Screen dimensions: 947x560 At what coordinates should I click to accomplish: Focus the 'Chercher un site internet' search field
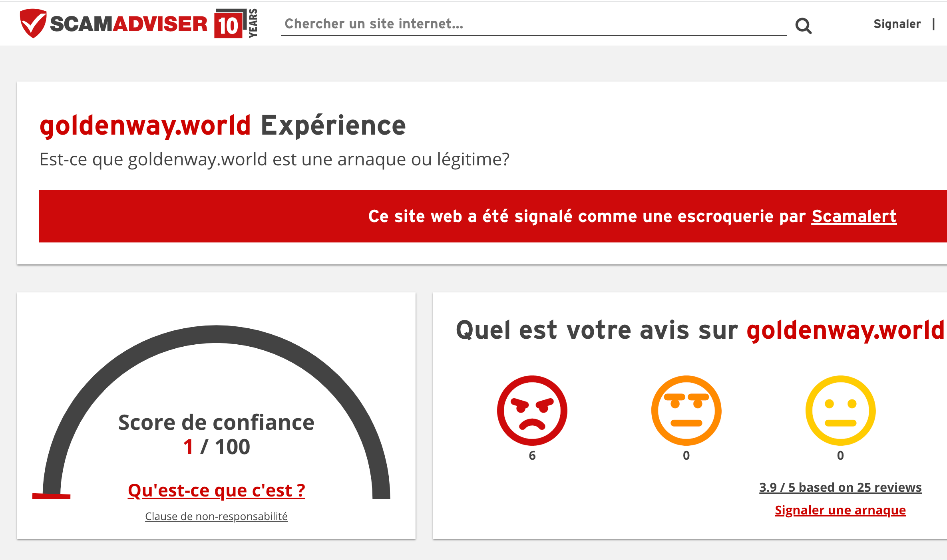(x=533, y=24)
